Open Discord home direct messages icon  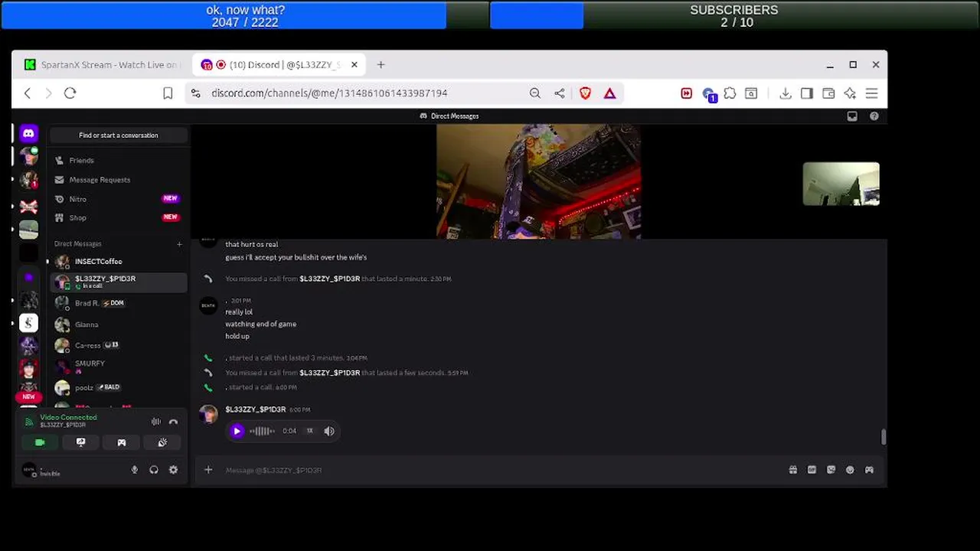point(28,134)
